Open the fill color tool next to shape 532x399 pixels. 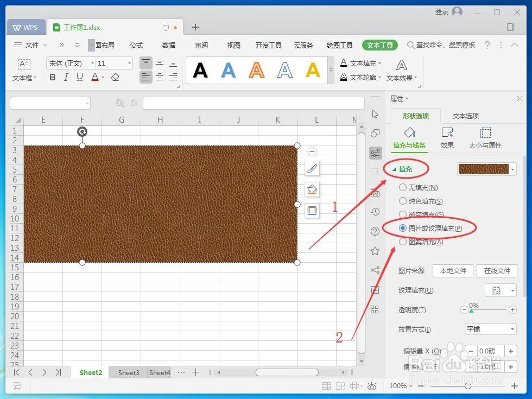tap(312, 189)
